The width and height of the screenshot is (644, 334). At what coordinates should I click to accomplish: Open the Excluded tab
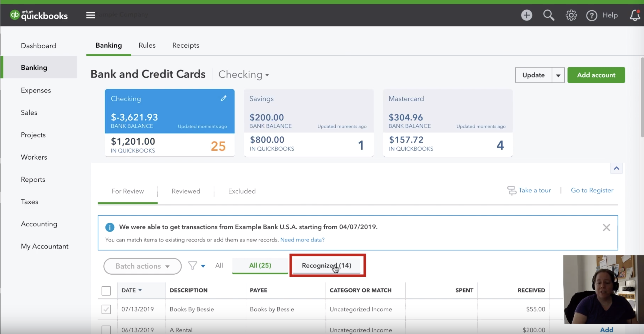point(242,191)
